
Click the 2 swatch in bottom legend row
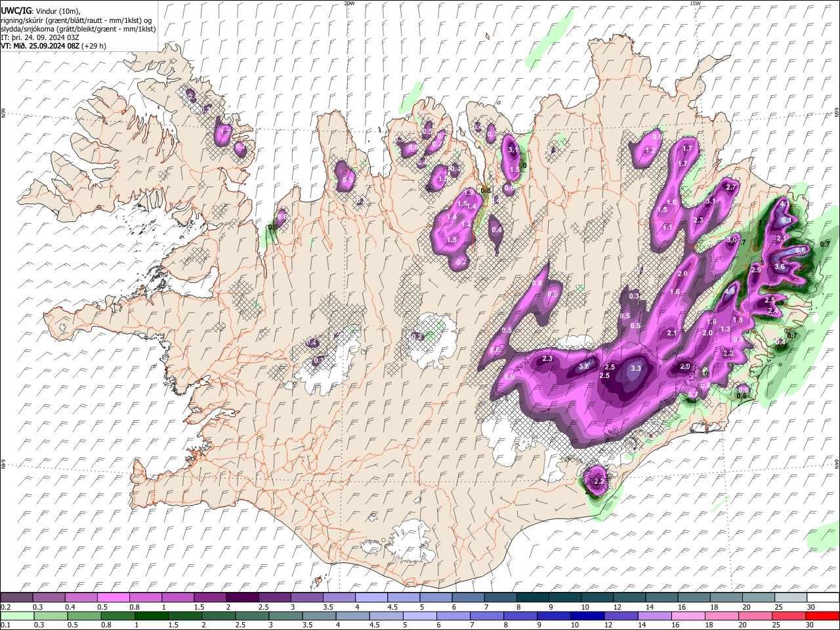(x=219, y=616)
